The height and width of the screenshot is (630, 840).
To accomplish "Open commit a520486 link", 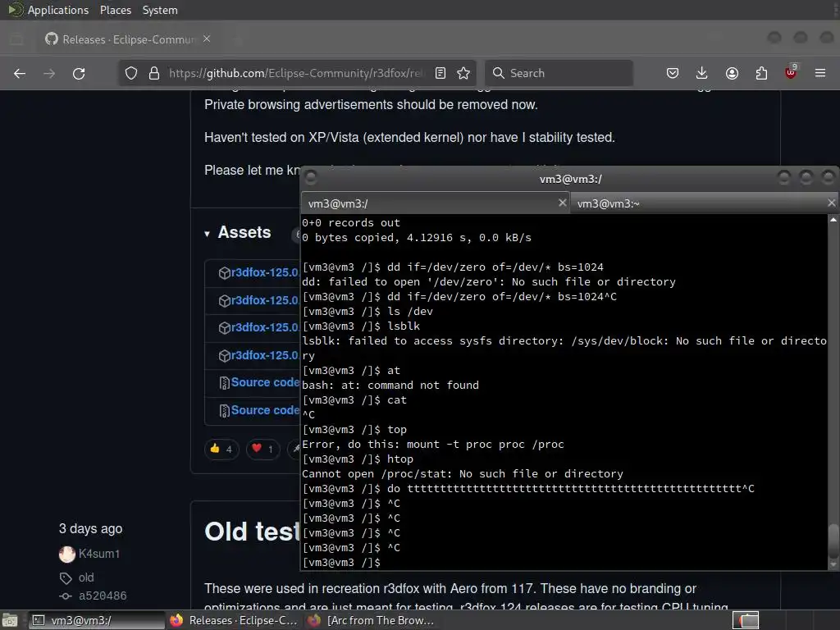I will coord(103,596).
